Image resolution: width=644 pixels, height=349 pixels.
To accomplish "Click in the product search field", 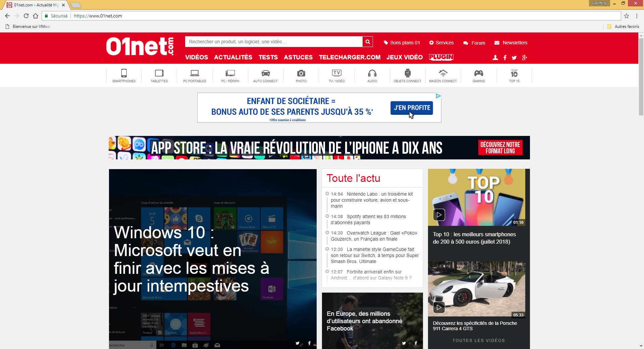I will click(273, 42).
